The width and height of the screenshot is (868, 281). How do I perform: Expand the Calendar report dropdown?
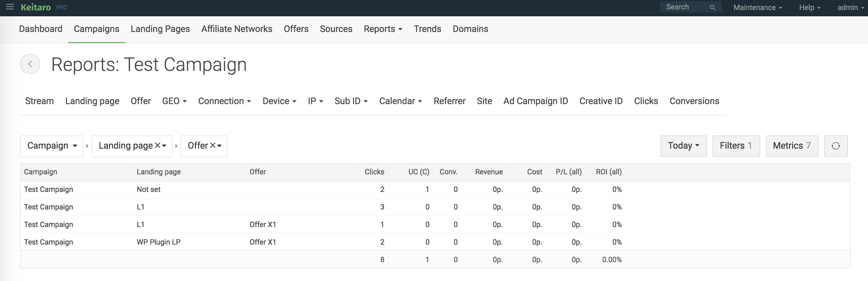pos(401,101)
